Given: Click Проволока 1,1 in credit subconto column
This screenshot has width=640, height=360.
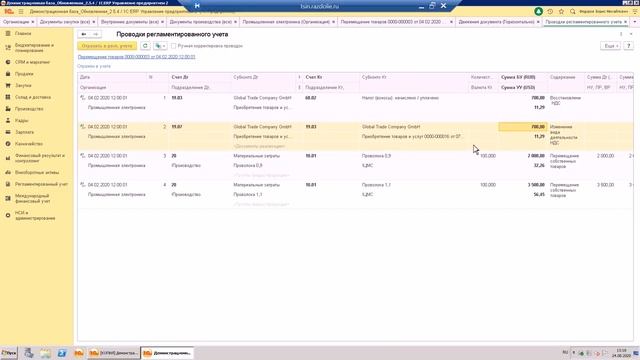Looking at the screenshot, I should point(376,185).
